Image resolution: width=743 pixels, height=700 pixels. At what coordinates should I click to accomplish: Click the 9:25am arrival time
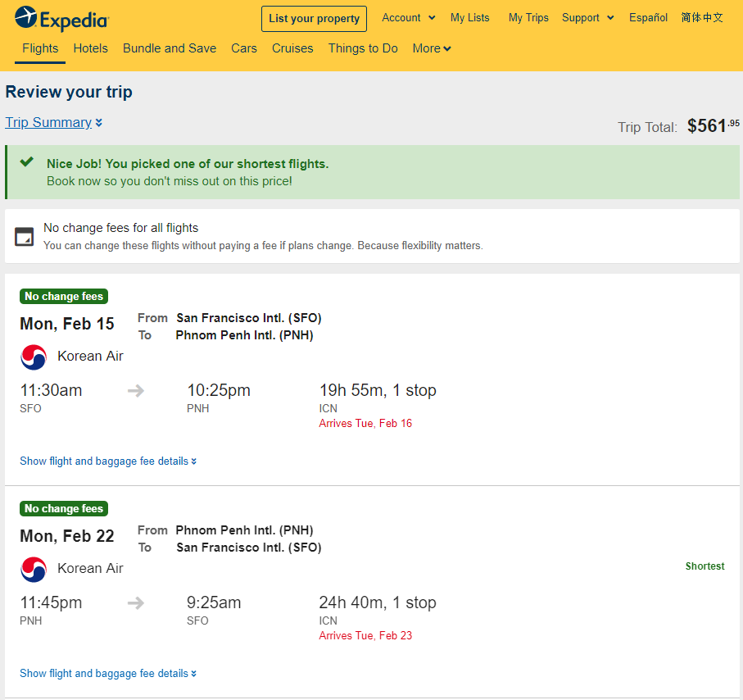[214, 603]
